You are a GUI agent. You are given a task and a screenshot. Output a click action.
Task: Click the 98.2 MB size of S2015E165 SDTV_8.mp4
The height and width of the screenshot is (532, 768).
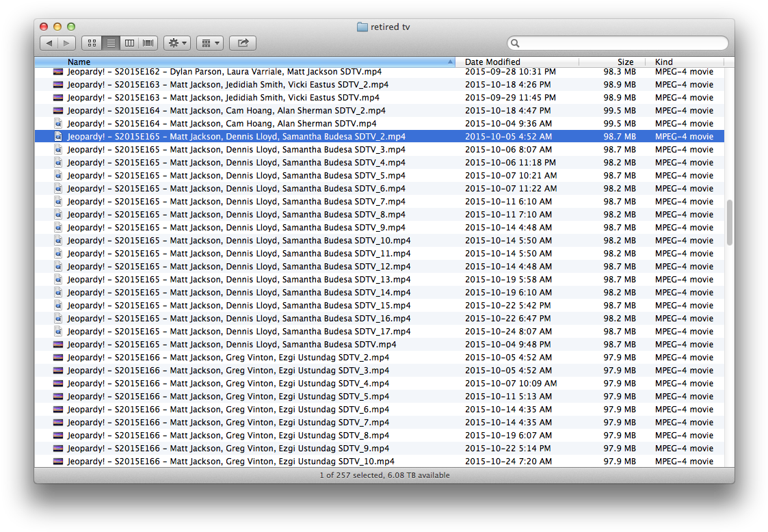(620, 215)
